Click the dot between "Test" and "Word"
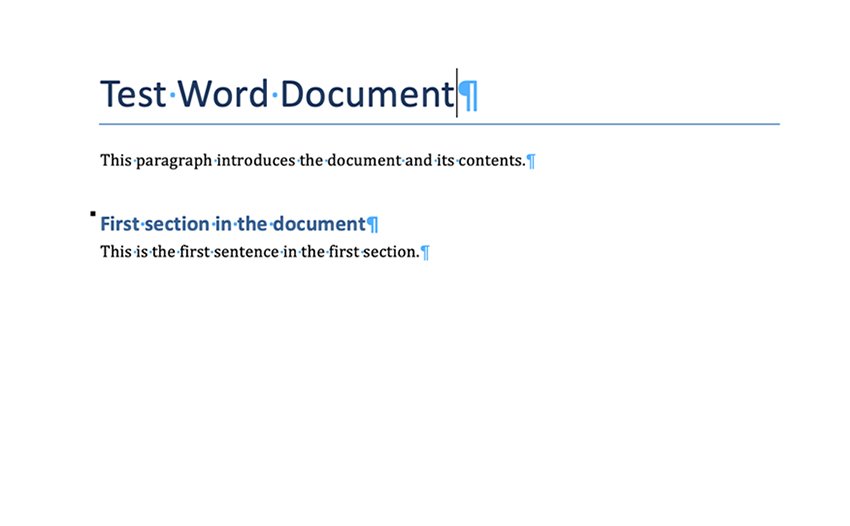The image size is (850, 526). tap(172, 95)
